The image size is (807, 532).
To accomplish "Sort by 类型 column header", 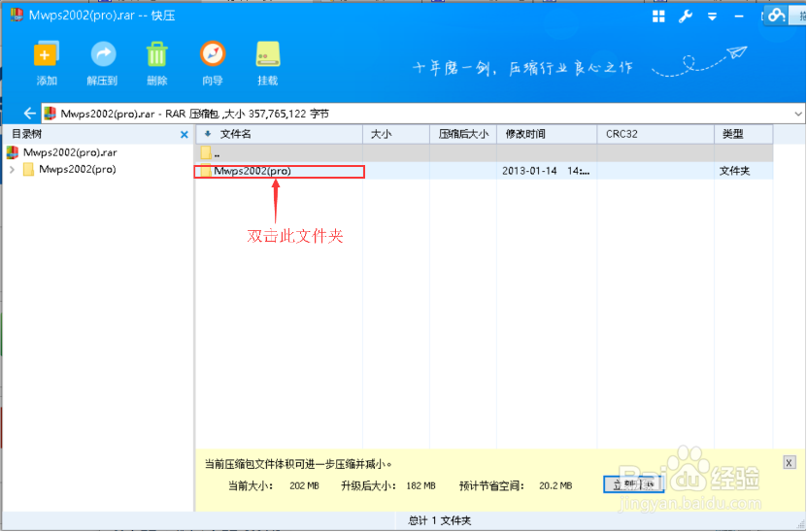I will [744, 134].
